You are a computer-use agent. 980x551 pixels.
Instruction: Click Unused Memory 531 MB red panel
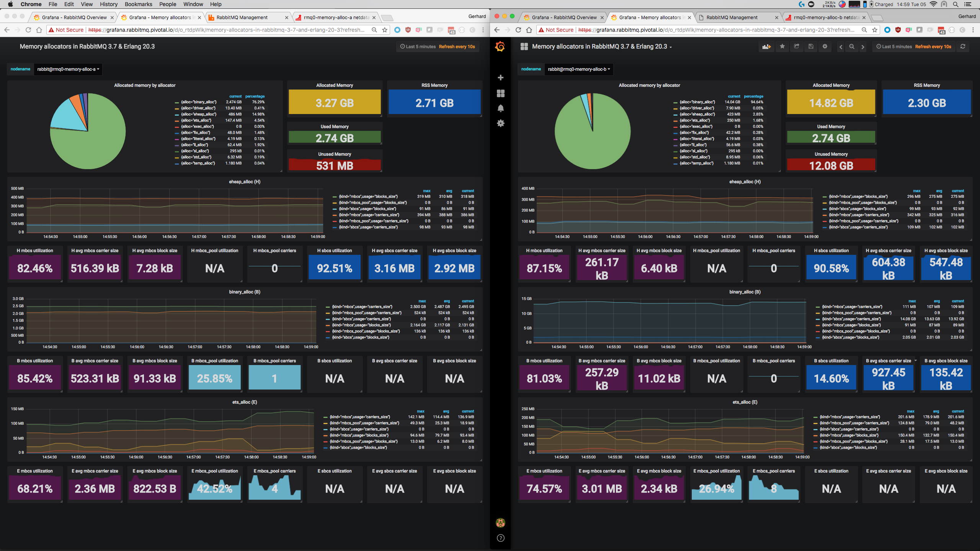[x=335, y=165]
